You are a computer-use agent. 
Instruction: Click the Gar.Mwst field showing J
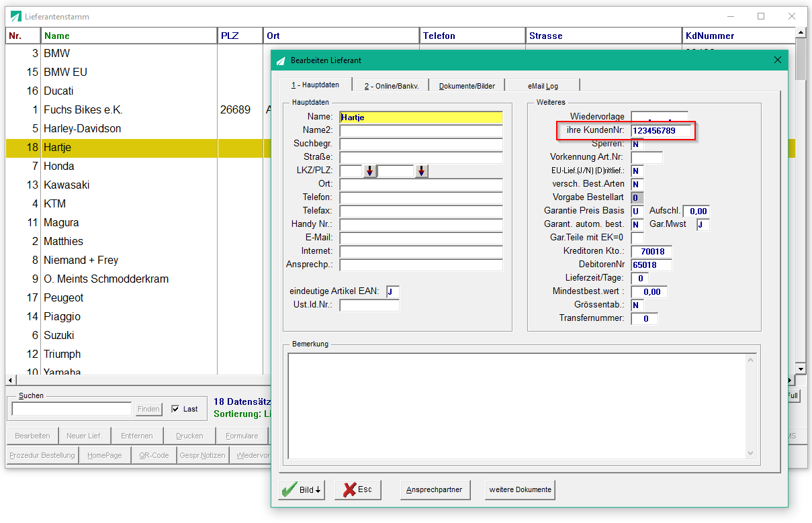703,224
